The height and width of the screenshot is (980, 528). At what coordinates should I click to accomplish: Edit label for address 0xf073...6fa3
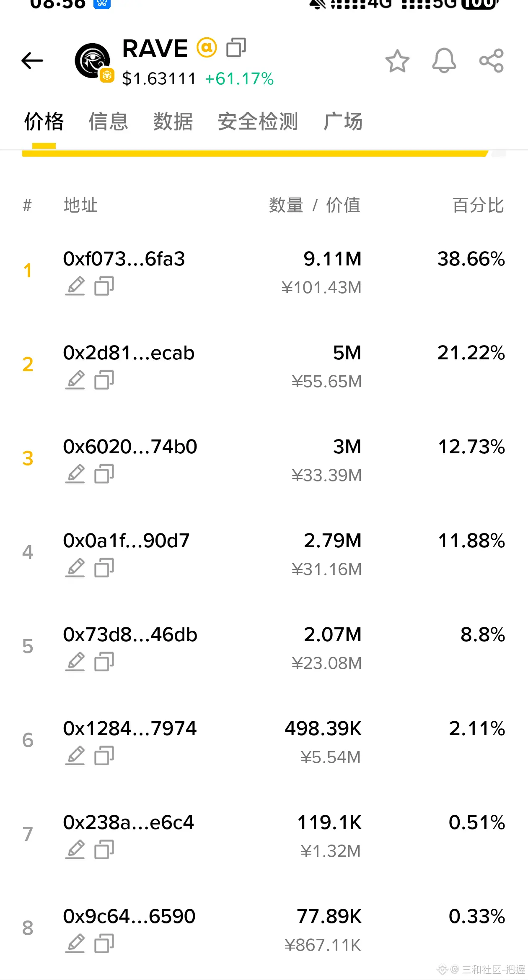click(75, 286)
